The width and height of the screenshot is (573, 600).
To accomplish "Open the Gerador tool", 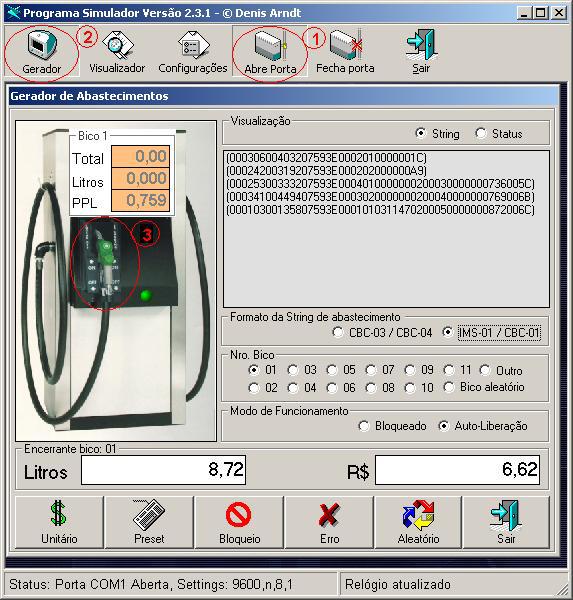I will (41, 53).
